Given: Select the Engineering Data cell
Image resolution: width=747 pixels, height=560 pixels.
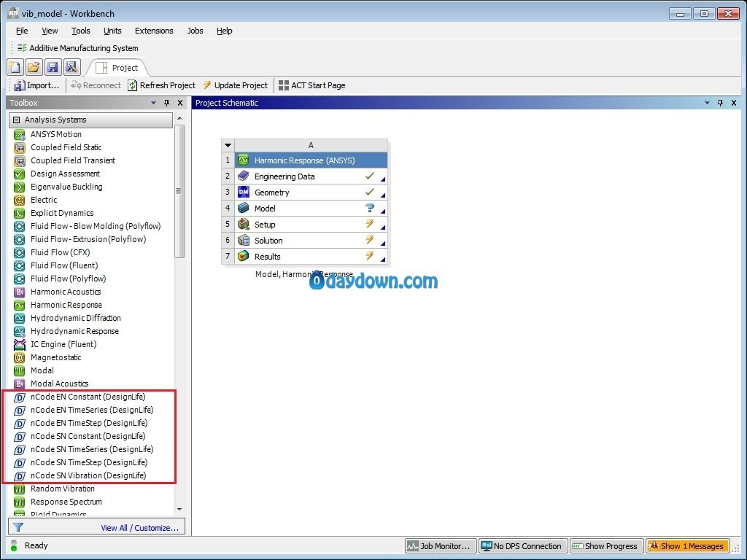Looking at the screenshot, I should [311, 176].
